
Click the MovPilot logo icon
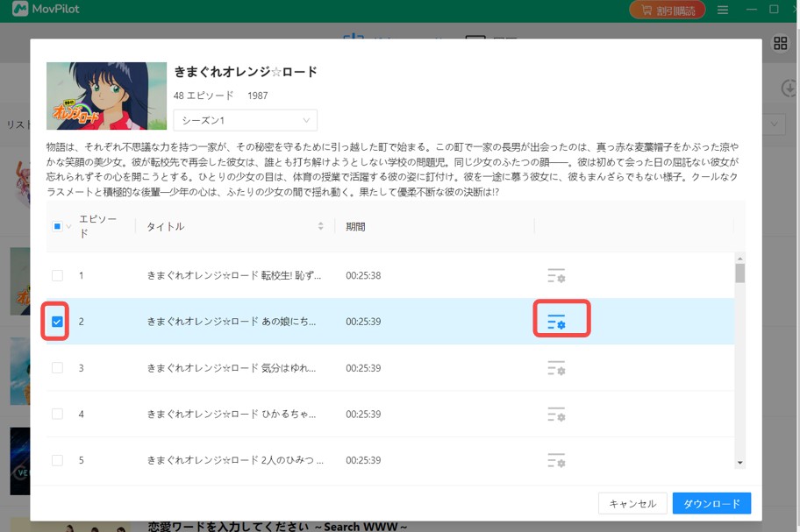click(x=20, y=9)
